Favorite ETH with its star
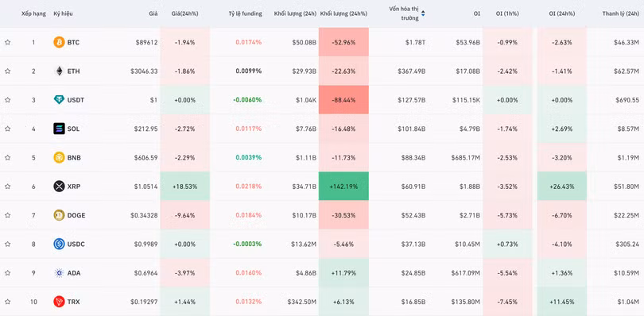The width and height of the screenshot is (644, 316). [x=8, y=71]
